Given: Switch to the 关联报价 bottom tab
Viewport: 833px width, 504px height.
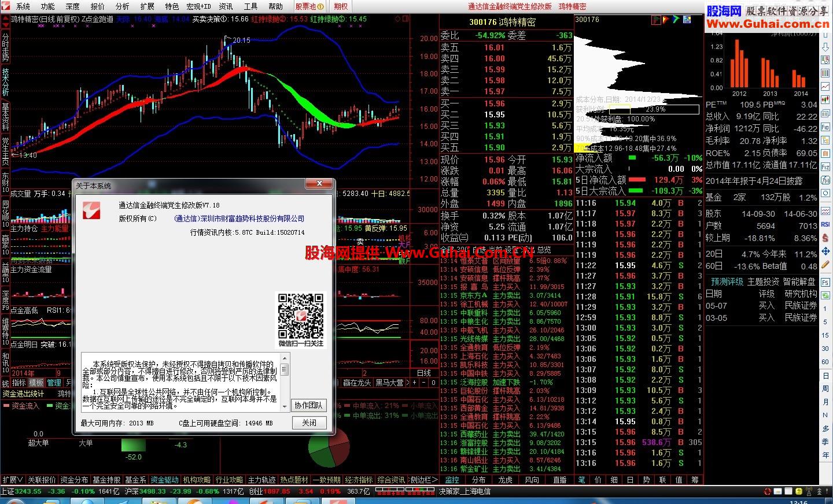Looking at the screenshot, I should click(x=42, y=480).
